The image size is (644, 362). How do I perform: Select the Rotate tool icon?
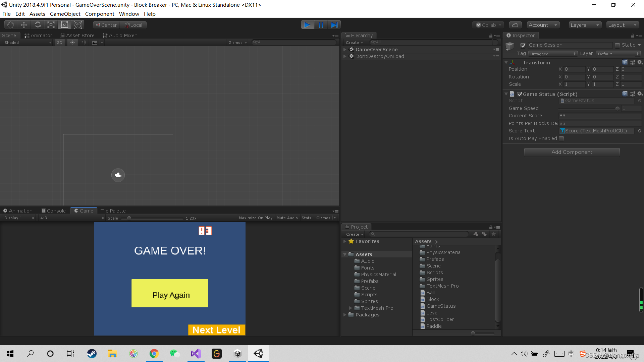tap(38, 25)
